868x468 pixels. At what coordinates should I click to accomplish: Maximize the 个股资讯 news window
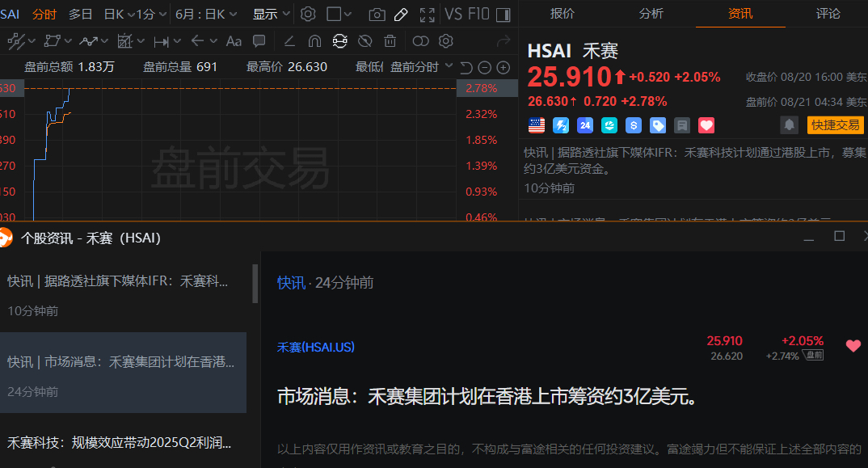[x=839, y=237]
